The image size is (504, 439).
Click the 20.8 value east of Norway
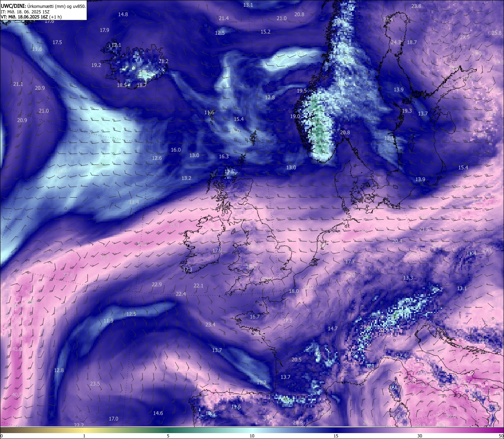(345, 133)
